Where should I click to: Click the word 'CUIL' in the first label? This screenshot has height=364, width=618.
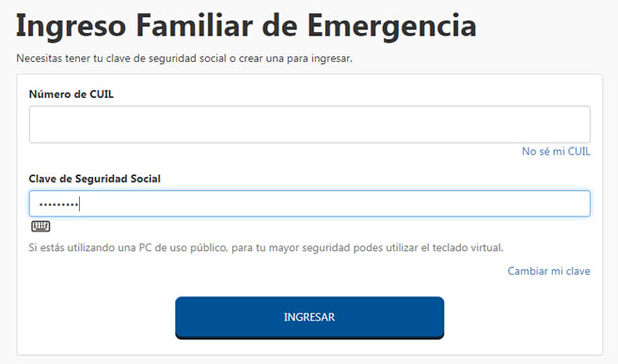102,94
